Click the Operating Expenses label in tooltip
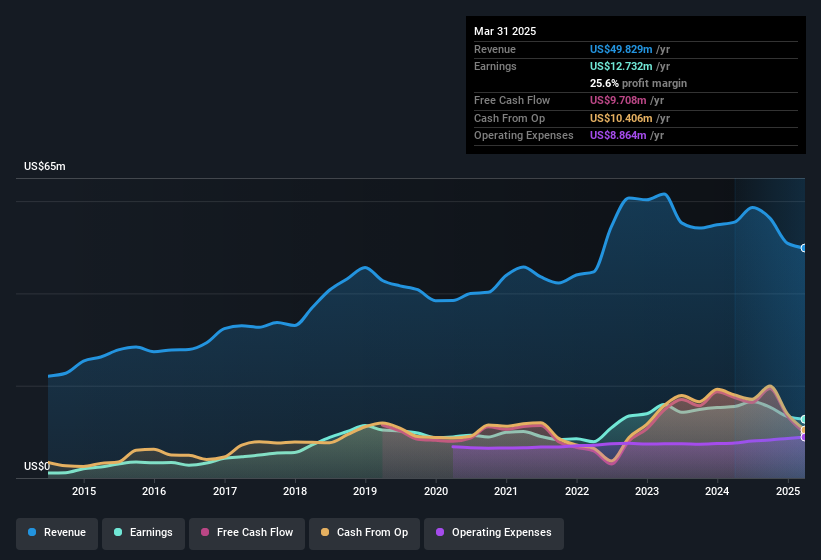 524,136
